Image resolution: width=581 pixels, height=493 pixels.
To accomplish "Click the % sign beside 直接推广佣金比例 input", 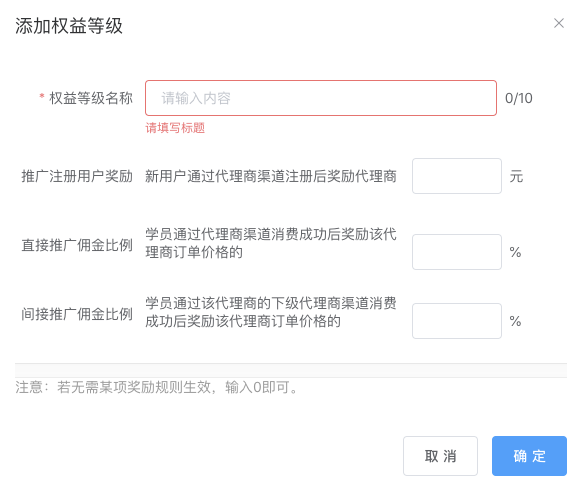I will pyautogui.click(x=515, y=252).
